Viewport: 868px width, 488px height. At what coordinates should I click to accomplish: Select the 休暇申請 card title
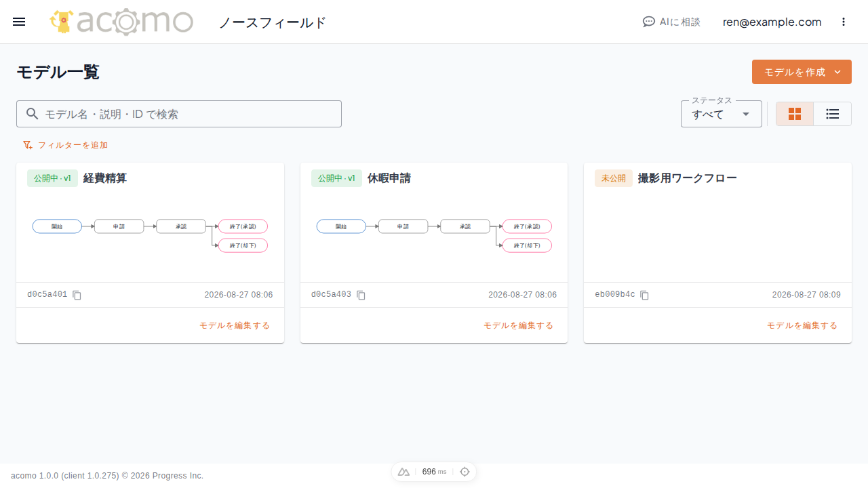coord(389,178)
